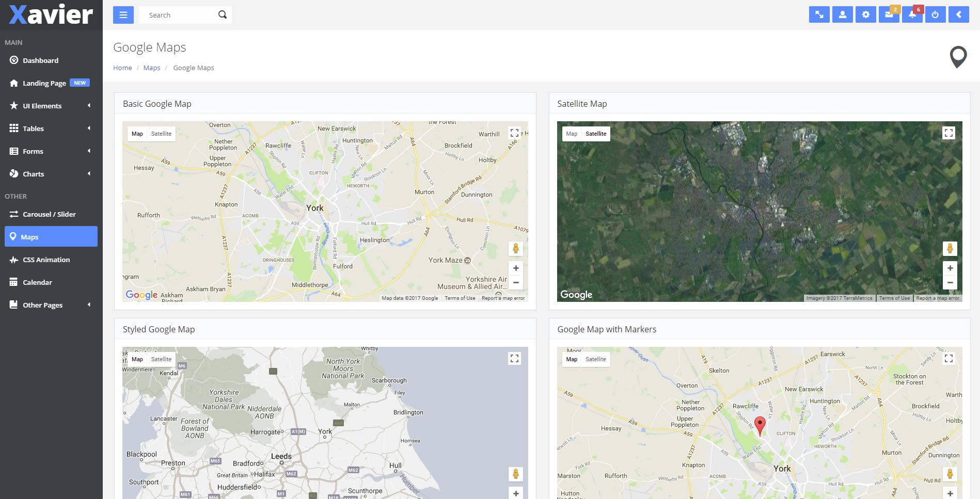The image size is (980, 499).
Task: Open the Dashboard sidebar item
Action: pos(51,60)
